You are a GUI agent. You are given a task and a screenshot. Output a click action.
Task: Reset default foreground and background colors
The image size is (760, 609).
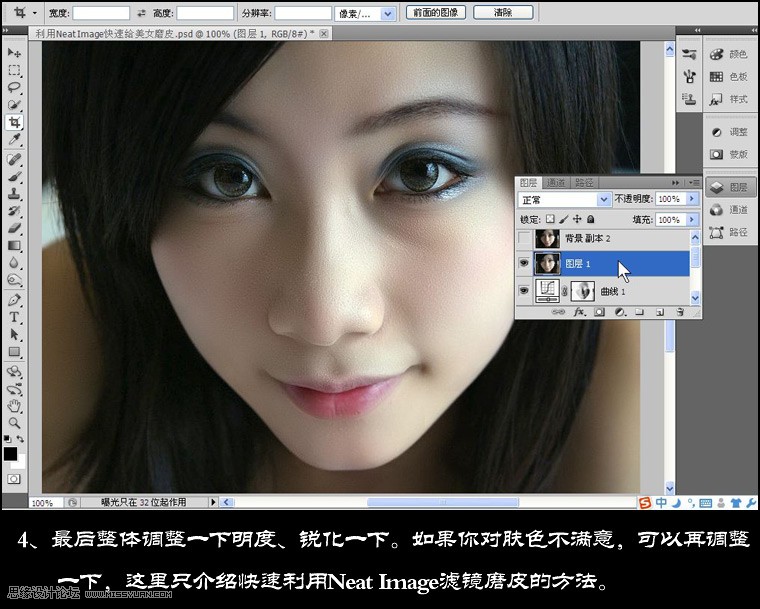point(7,439)
